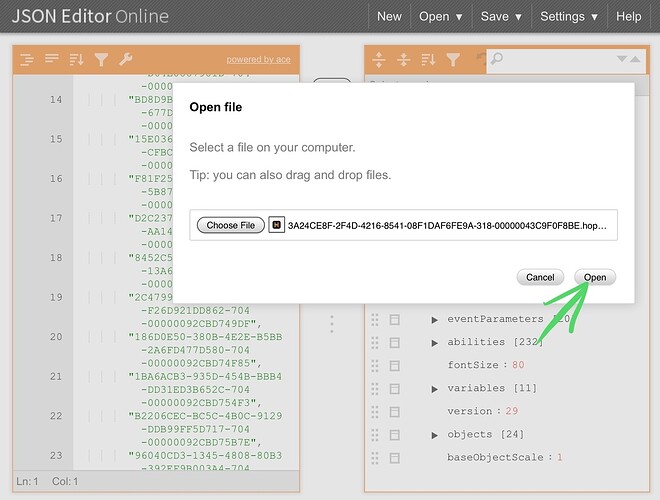Open action menu for objects row

(394, 435)
